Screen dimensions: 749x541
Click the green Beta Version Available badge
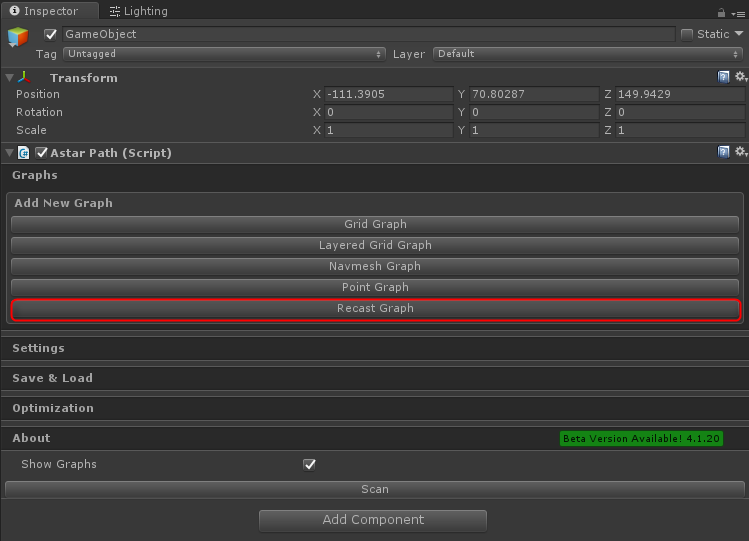tap(641, 438)
